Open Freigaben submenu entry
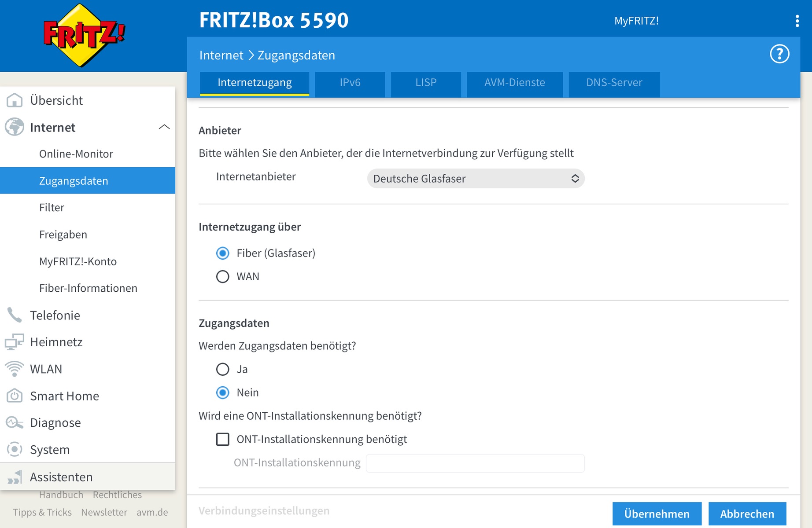 click(x=88, y=234)
